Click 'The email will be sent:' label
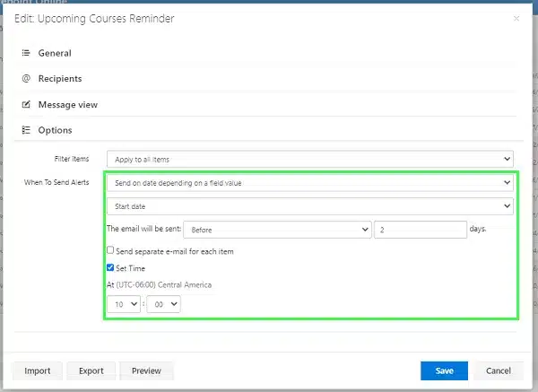538x392 pixels. (x=143, y=229)
